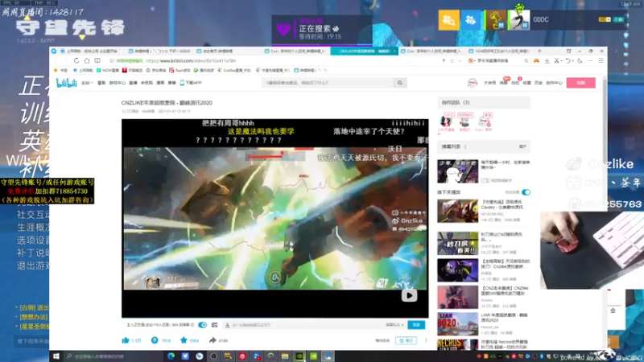This screenshot has width=644, height=362.
Task: Select the active CNZLIKE video tab
Action: (x=364, y=51)
